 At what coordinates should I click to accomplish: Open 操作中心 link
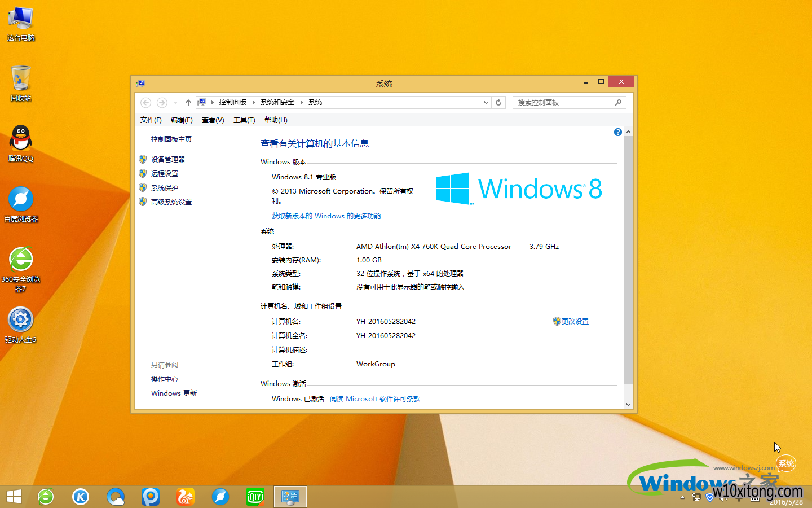pos(165,379)
